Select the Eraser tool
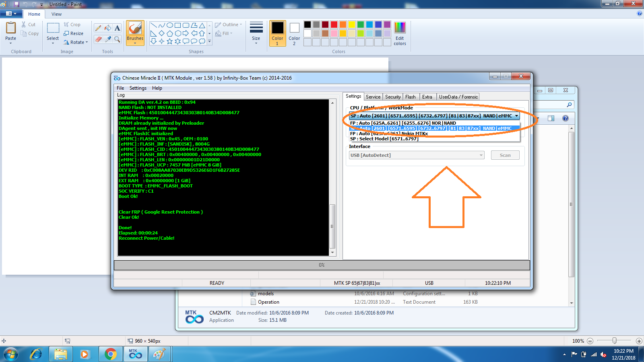 tap(98, 39)
